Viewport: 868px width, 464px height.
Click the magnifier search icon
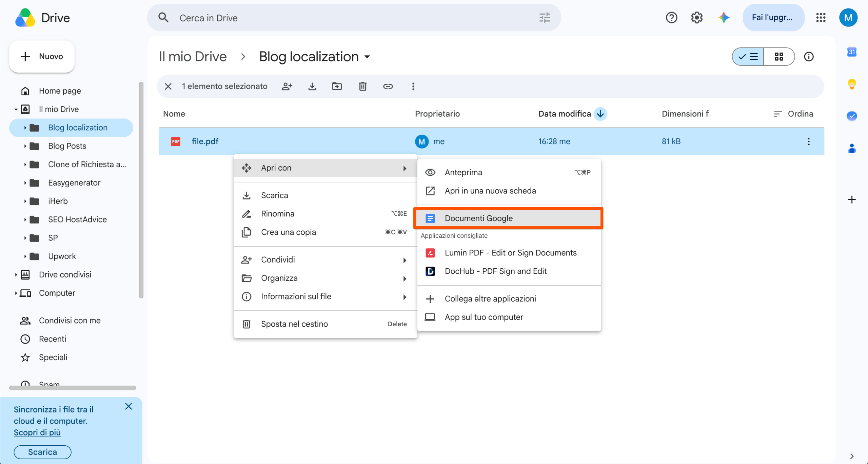pyautogui.click(x=163, y=18)
